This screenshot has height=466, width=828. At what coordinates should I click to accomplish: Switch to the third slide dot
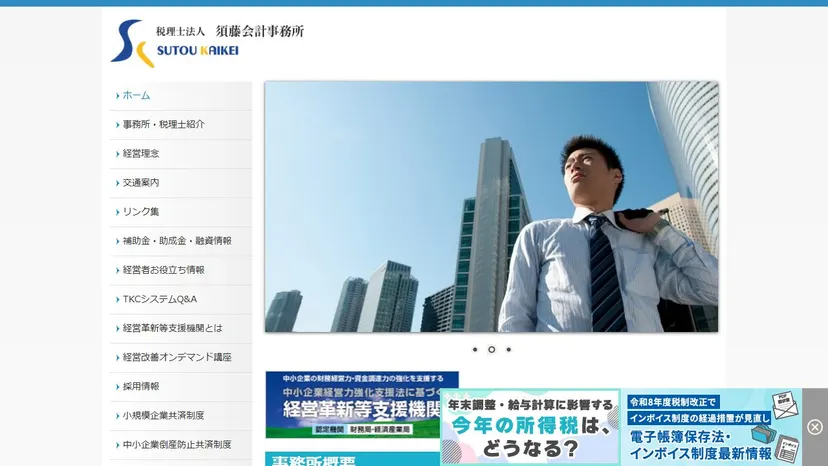coord(509,349)
